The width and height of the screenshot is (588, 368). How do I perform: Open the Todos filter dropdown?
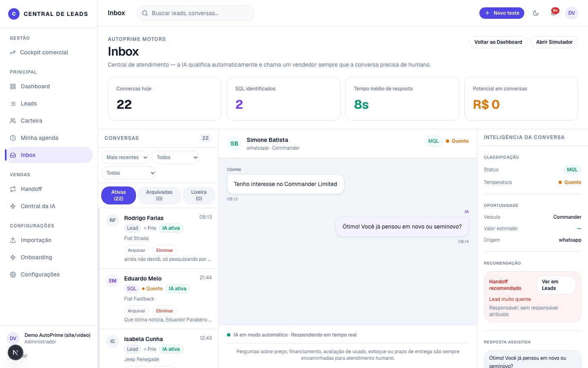point(175,157)
